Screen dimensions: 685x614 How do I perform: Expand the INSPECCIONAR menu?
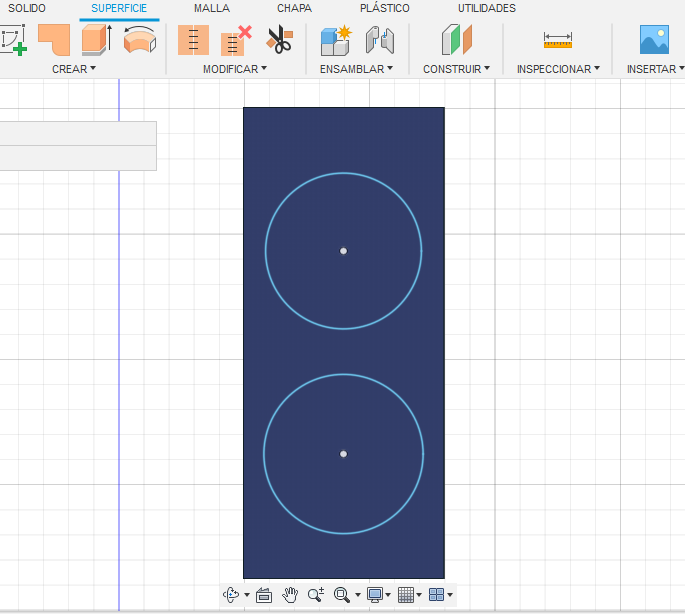pos(558,69)
